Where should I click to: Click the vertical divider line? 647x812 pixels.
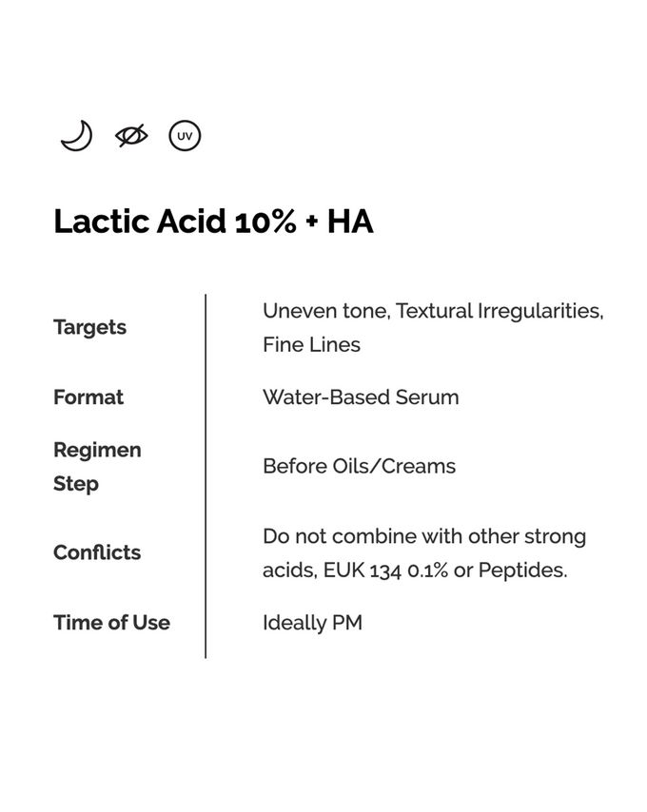[x=206, y=476]
